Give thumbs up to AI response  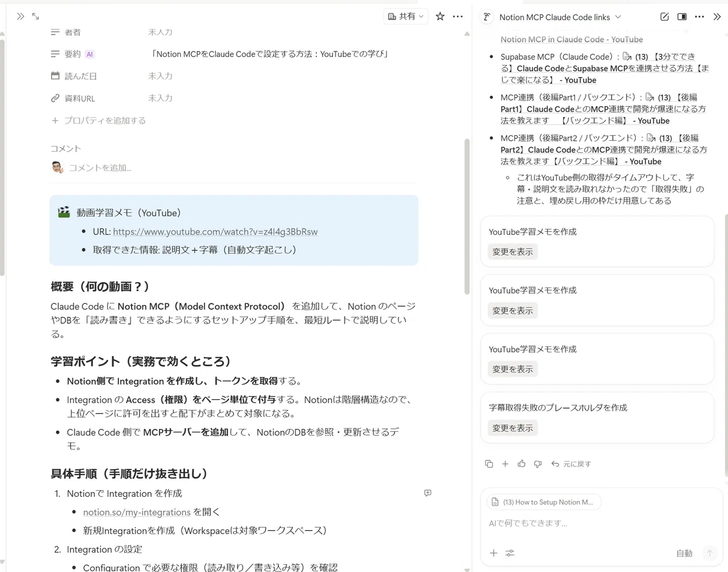coord(522,464)
